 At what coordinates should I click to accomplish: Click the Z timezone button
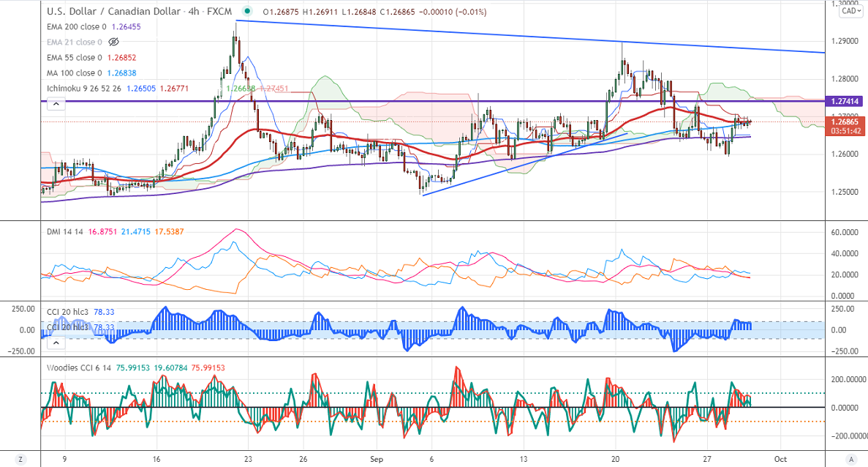pyautogui.click(x=20, y=459)
